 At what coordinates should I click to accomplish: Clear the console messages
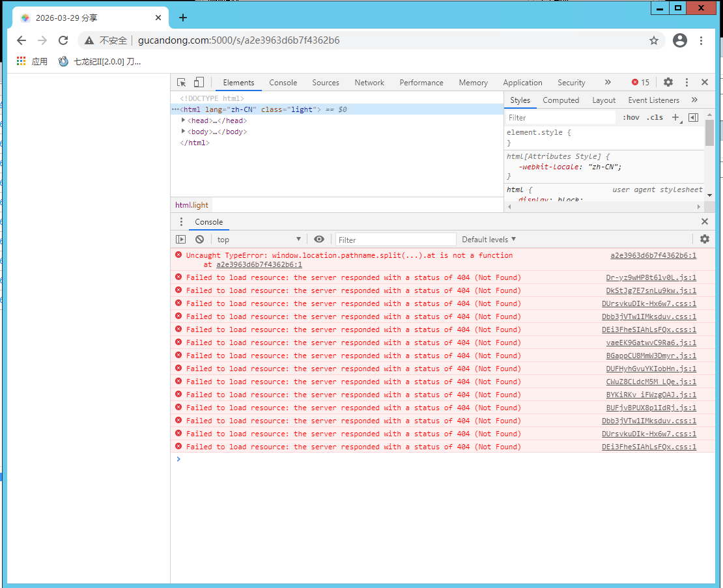click(199, 240)
